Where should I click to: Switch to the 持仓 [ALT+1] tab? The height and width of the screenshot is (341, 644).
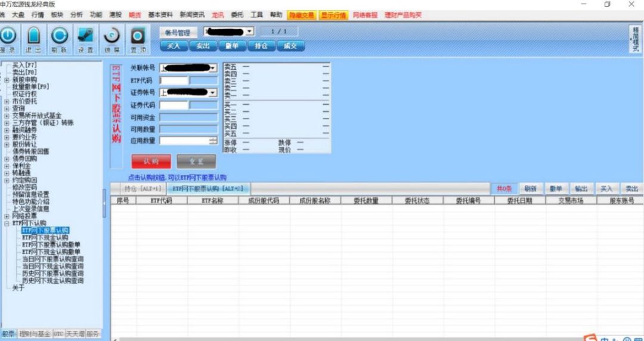pyautogui.click(x=143, y=188)
